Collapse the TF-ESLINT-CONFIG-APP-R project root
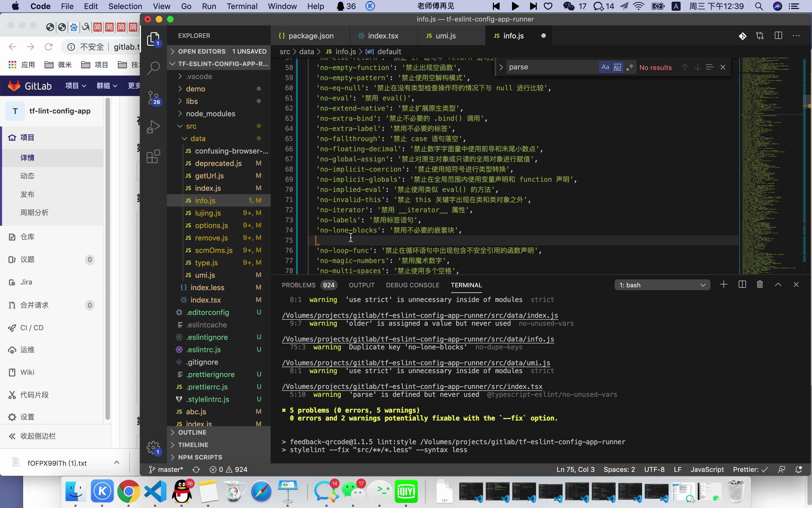The image size is (812, 508). (x=219, y=64)
